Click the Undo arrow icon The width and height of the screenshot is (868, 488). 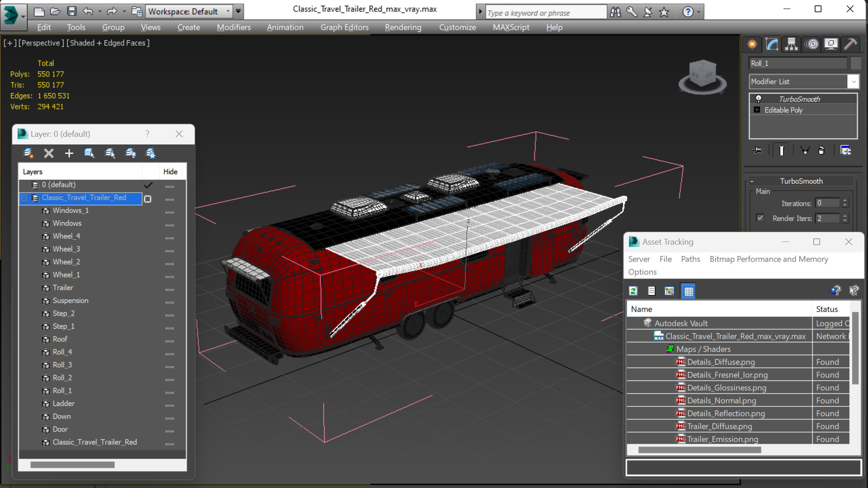click(88, 11)
